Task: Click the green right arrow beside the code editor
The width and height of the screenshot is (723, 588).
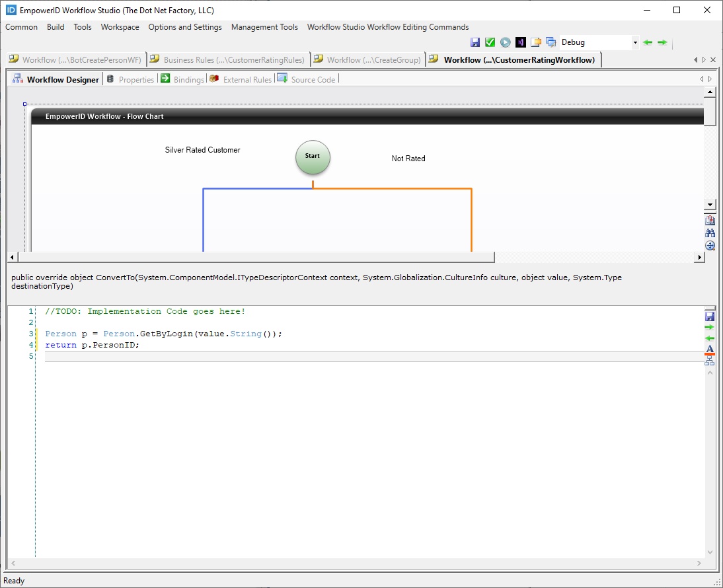Action: 710,327
